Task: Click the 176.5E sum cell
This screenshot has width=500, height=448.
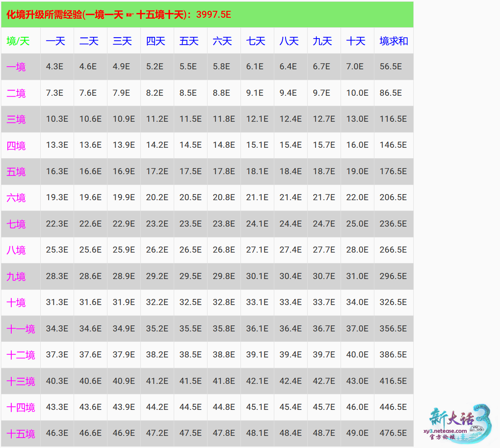Action: [393, 172]
